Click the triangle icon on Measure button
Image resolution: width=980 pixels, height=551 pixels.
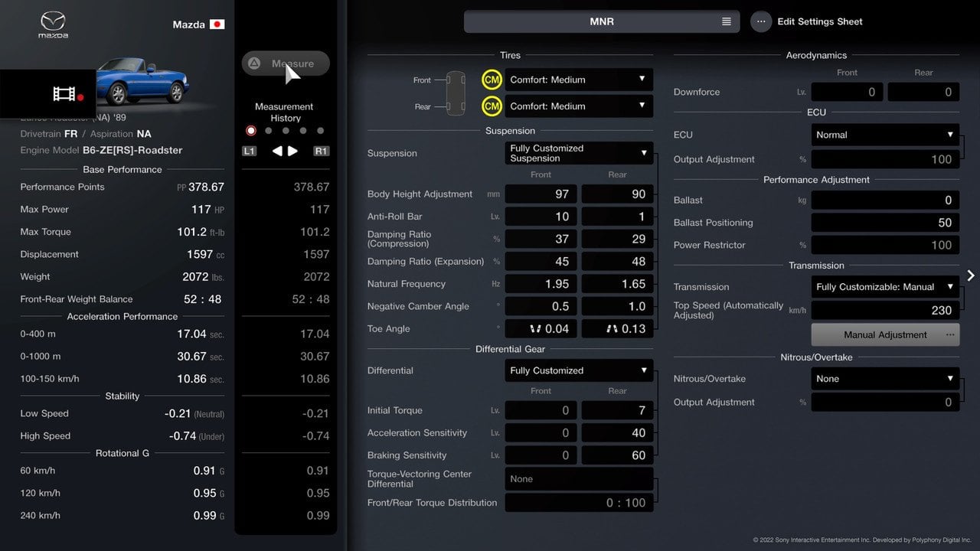coord(254,64)
